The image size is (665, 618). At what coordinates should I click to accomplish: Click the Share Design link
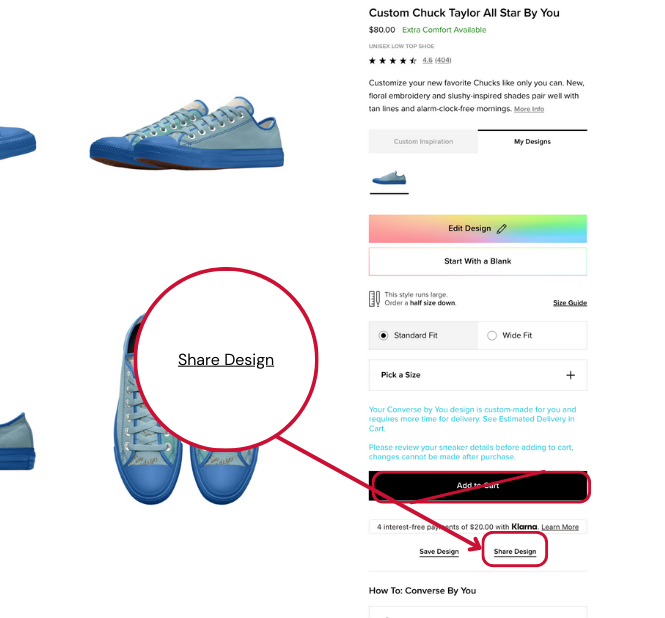tap(515, 551)
